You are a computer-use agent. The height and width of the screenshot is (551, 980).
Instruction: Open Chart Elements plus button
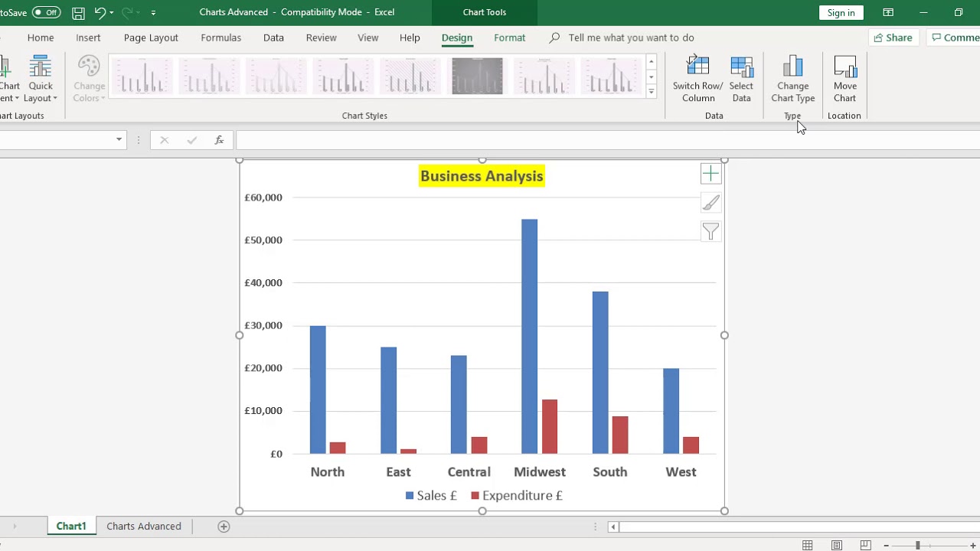tap(710, 174)
